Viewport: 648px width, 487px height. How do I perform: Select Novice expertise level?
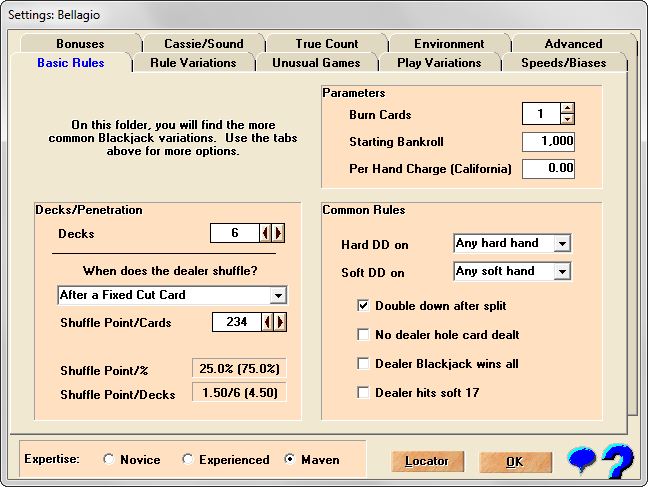click(109, 459)
